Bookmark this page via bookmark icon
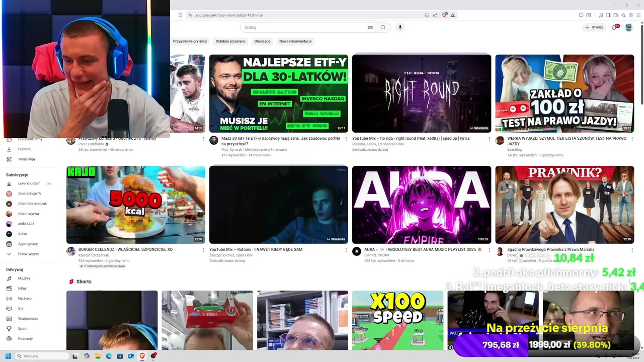The image size is (644, 362). pyautogui.click(x=180, y=15)
